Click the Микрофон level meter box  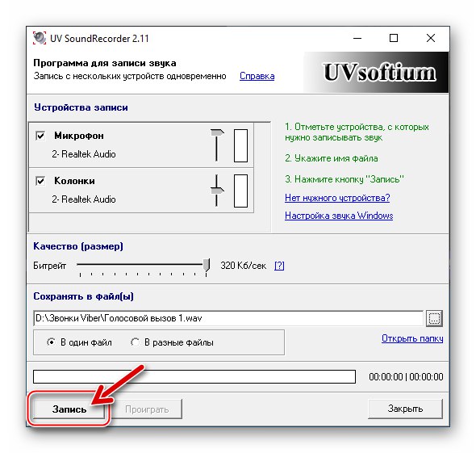coord(240,146)
